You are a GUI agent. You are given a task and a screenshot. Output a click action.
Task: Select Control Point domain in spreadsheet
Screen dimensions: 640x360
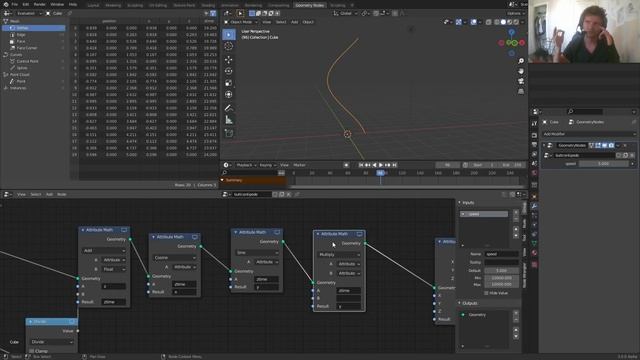(x=34, y=61)
